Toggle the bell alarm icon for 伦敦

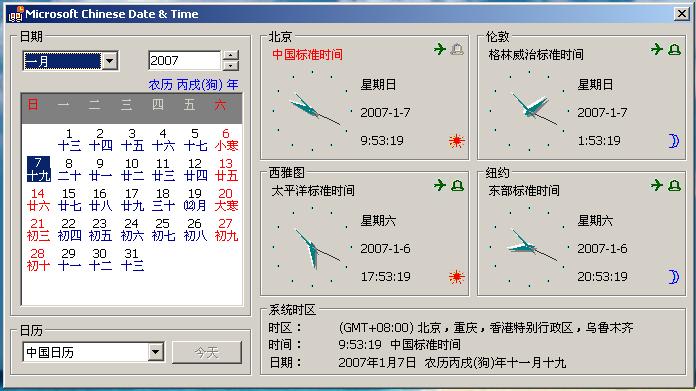(x=674, y=49)
